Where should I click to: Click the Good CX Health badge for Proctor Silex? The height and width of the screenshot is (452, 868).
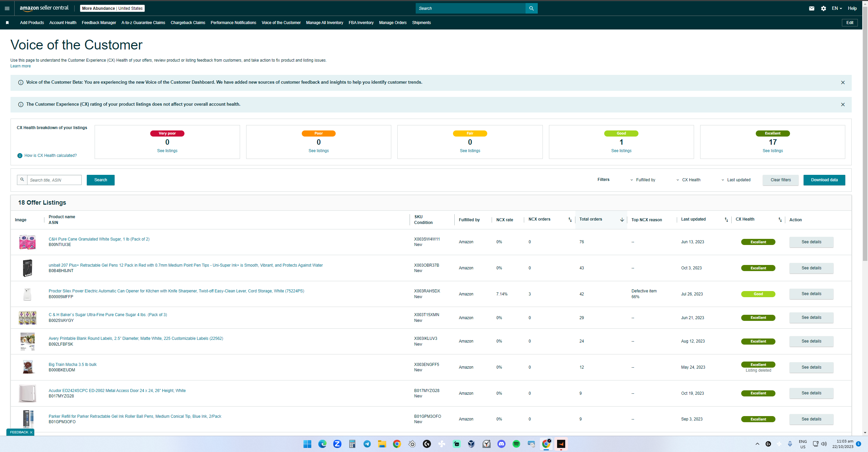pos(758,294)
